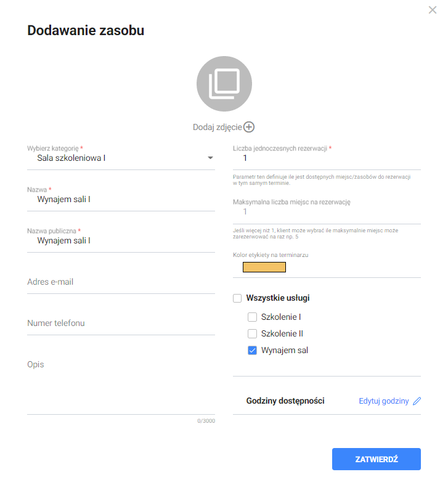
Task: Click the 'Opis' description text area
Action: click(121, 385)
